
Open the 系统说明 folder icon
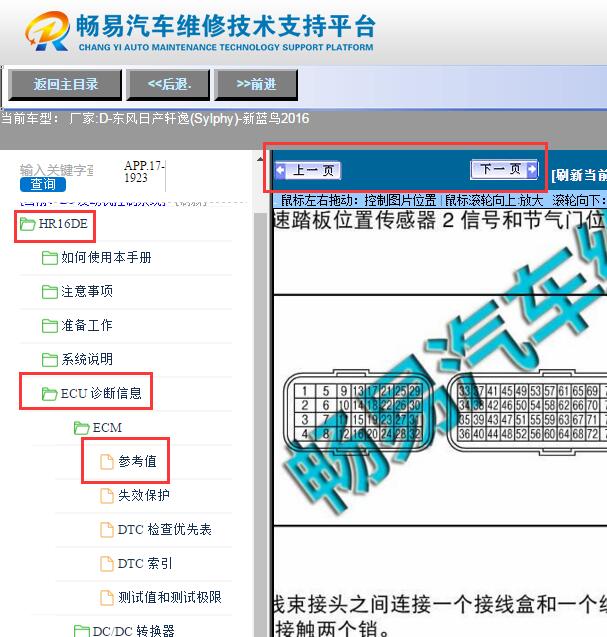[x=50, y=360]
